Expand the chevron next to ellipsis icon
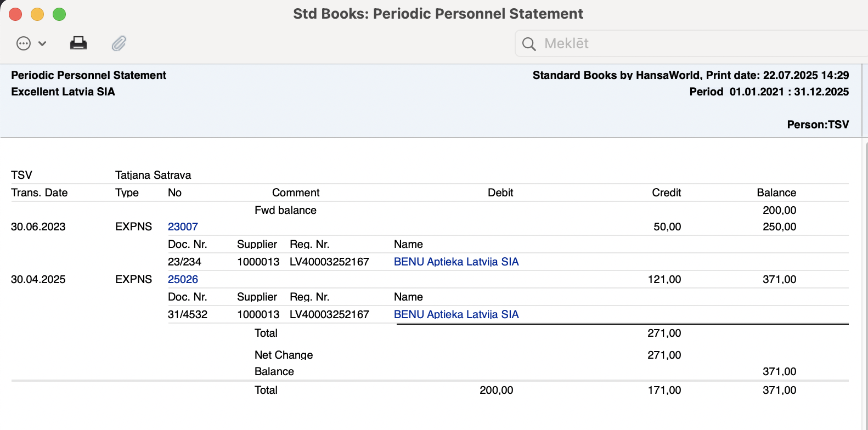 pyautogui.click(x=42, y=43)
